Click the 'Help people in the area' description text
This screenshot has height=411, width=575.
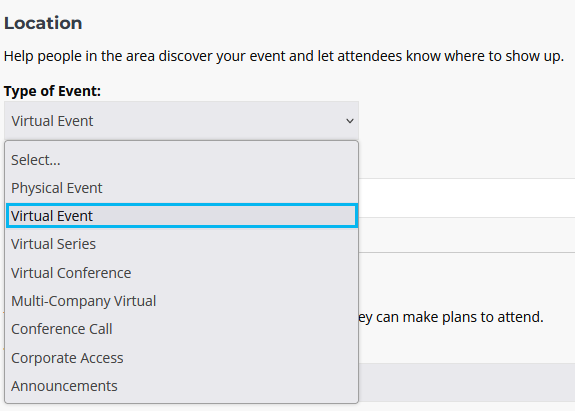283,56
